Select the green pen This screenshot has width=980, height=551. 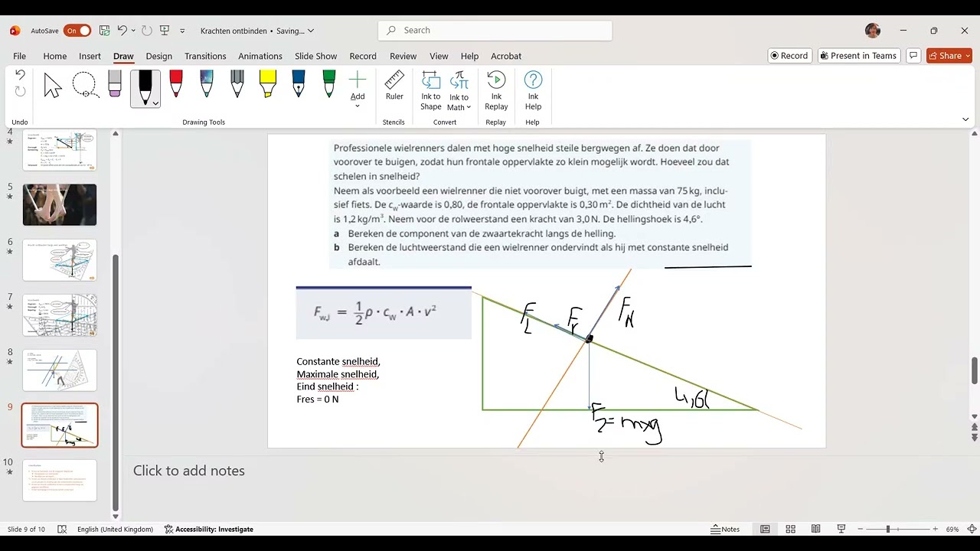329,84
